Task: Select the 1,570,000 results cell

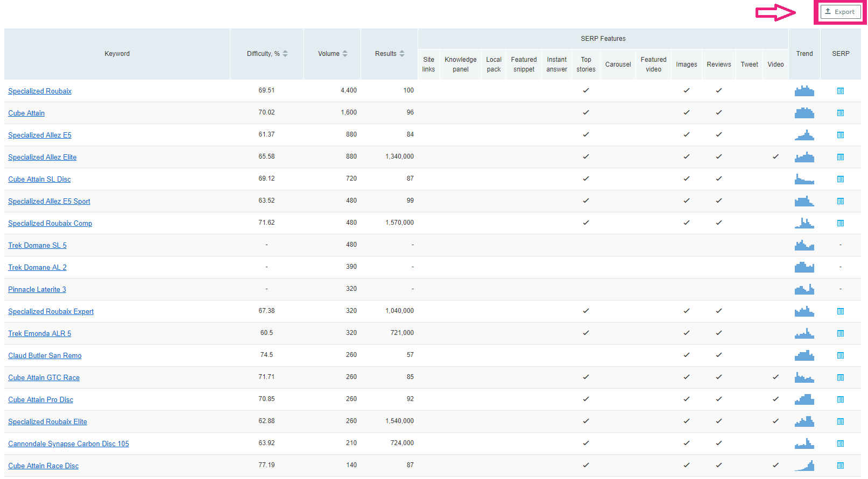Action: (399, 223)
